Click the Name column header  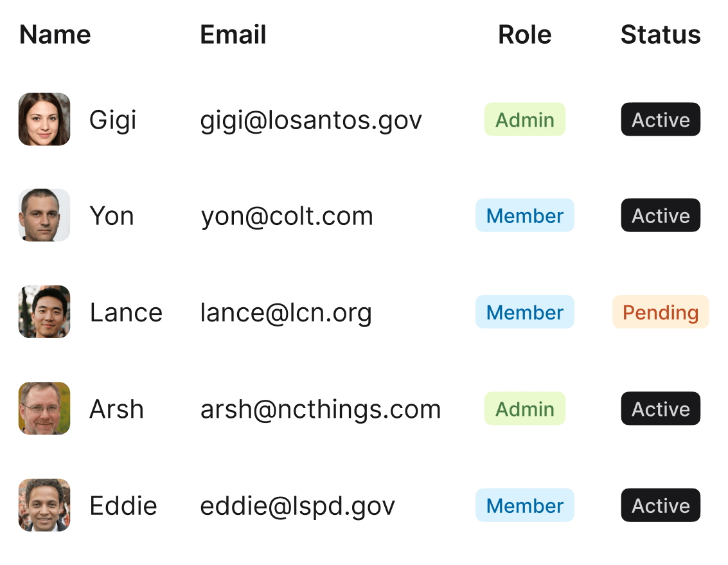[55, 35]
